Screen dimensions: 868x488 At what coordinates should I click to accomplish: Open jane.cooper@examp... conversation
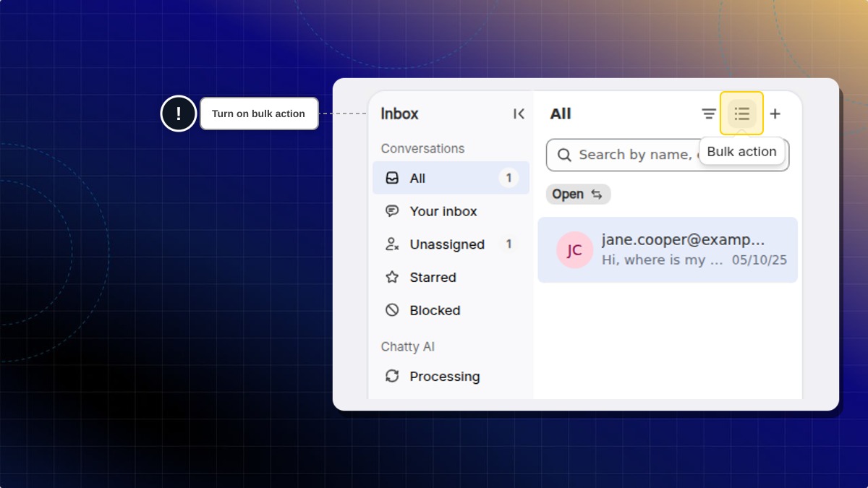668,250
